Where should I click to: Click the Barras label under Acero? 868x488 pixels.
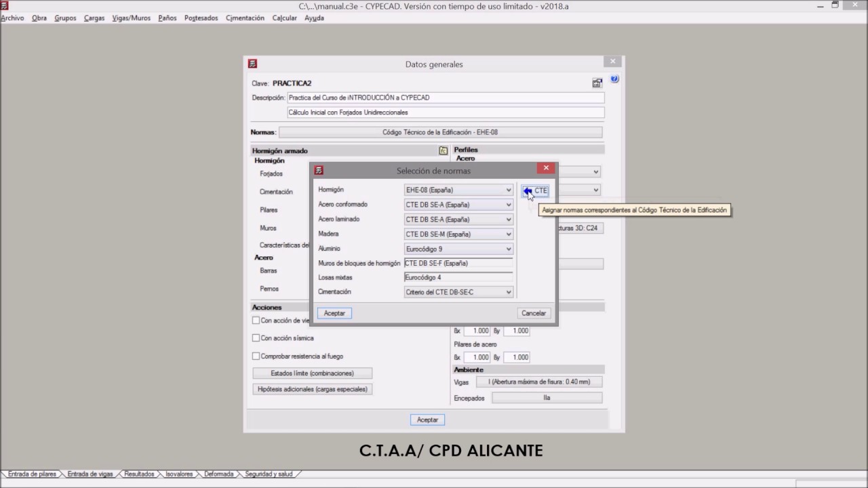point(269,270)
